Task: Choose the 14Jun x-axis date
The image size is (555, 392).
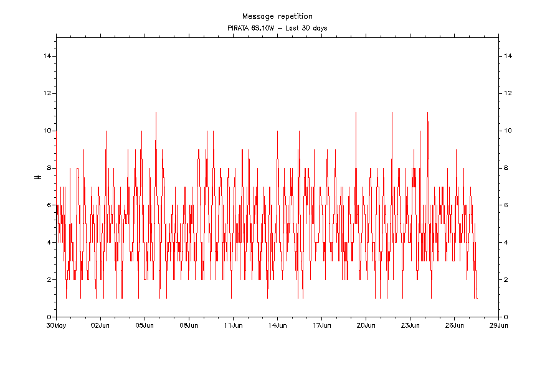Action: (277, 325)
